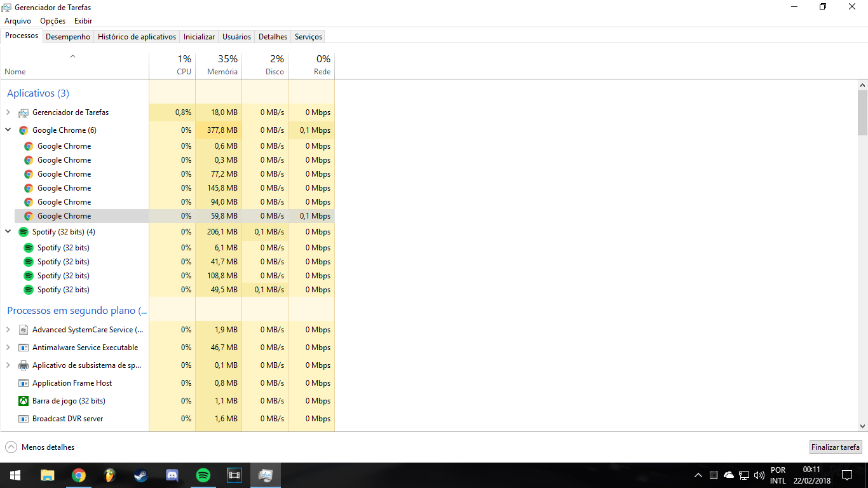Open the Histórico de aplicativos tab
This screenshot has height=488, width=868.
click(x=137, y=37)
